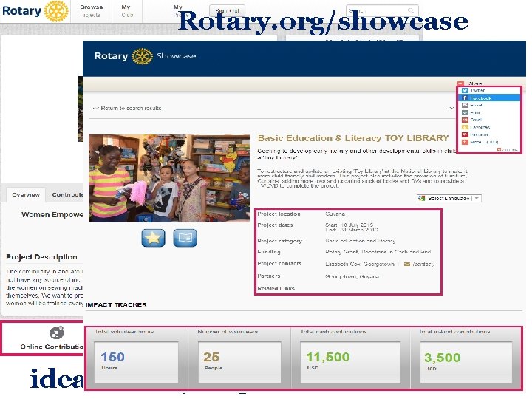This screenshot has width=532, height=399.
Task: Click the AddThis link below the share list
Action: (x=508, y=149)
